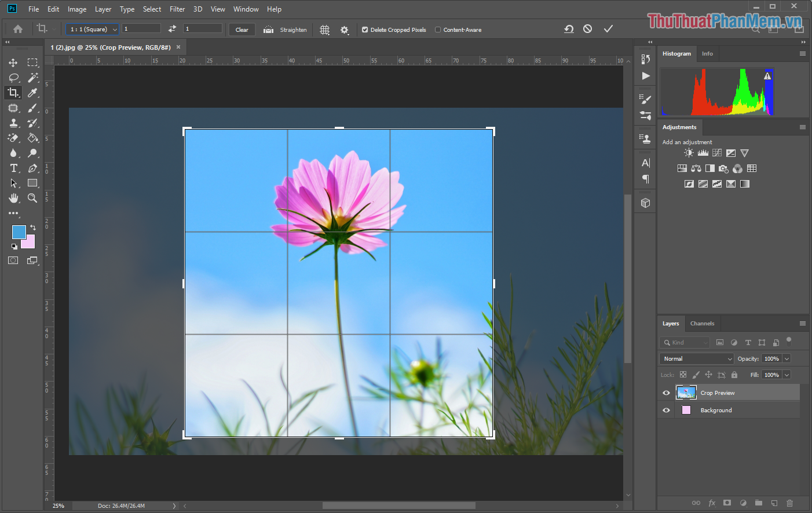Uncheck Delete Cropped Pixels
The image size is (812, 513).
coord(365,30)
